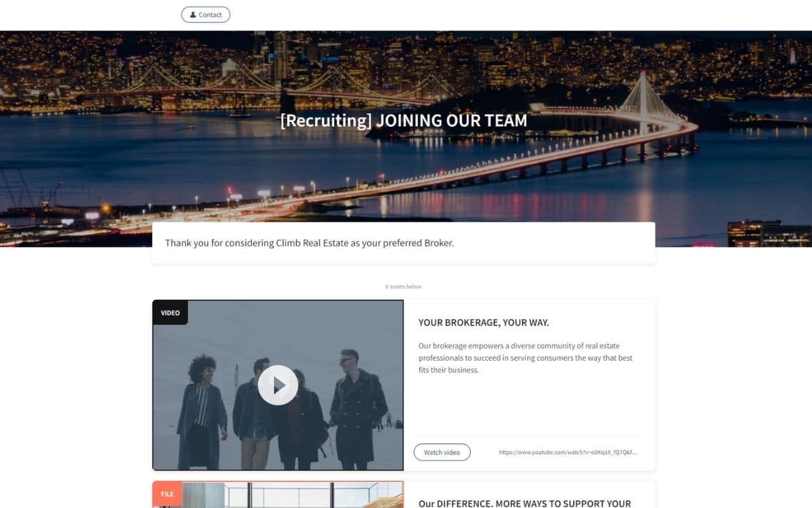Click the curly-haired woman in the video thumbnail
The height and width of the screenshot is (508, 812).
click(202, 410)
